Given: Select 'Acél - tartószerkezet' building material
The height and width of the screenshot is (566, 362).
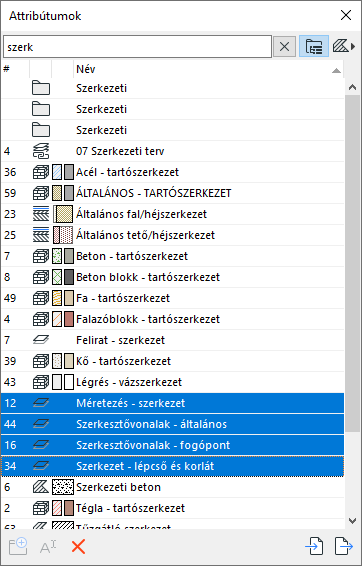Looking at the screenshot, I should 173,172.
